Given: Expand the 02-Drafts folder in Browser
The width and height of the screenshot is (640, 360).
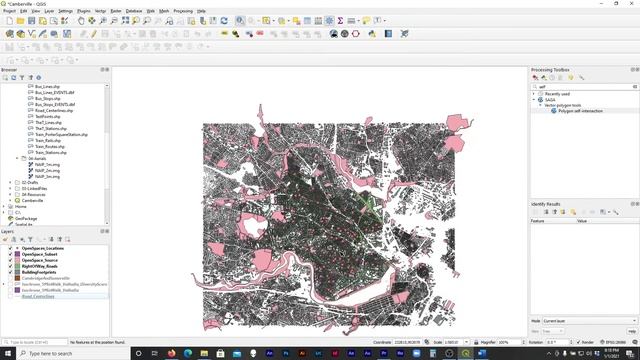Looking at the screenshot, I should (x=11, y=182).
